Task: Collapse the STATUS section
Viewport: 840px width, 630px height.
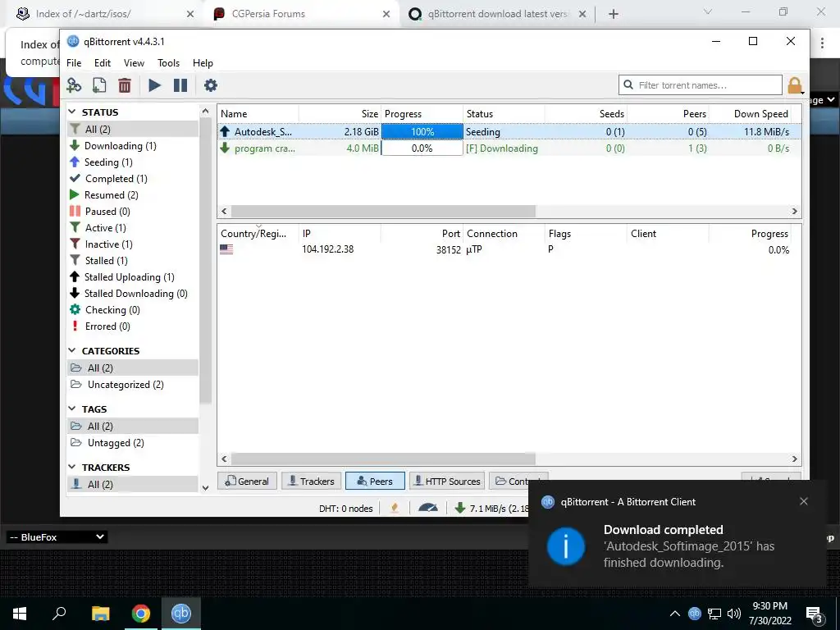Action: 72,112
